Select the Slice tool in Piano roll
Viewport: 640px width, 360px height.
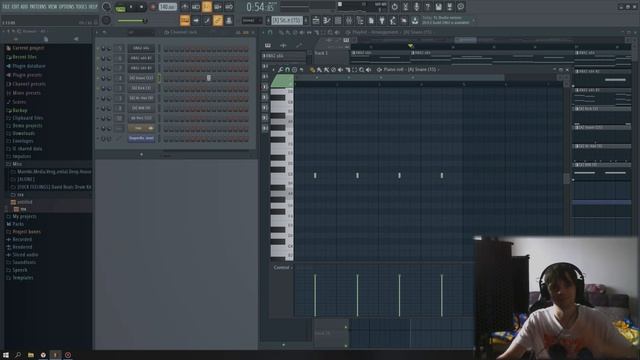347,70
